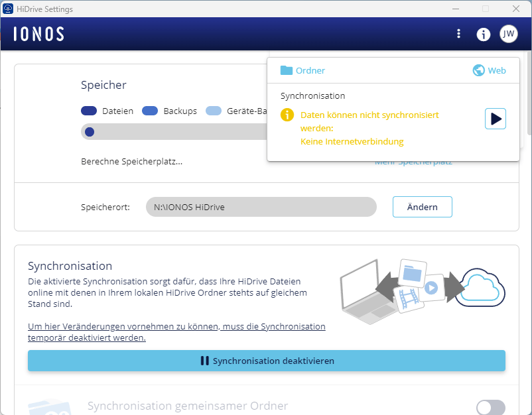
Task: Click the Ändern button
Action: pyautogui.click(x=422, y=207)
